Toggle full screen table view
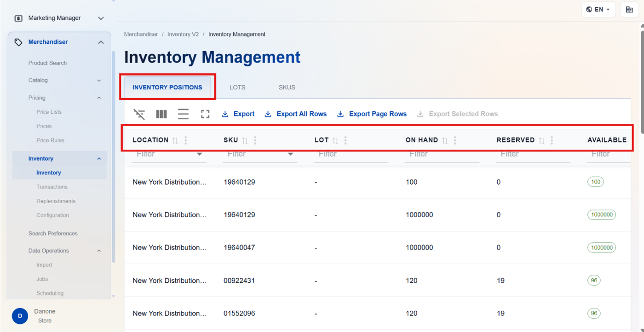The height and width of the screenshot is (332, 644). (205, 114)
